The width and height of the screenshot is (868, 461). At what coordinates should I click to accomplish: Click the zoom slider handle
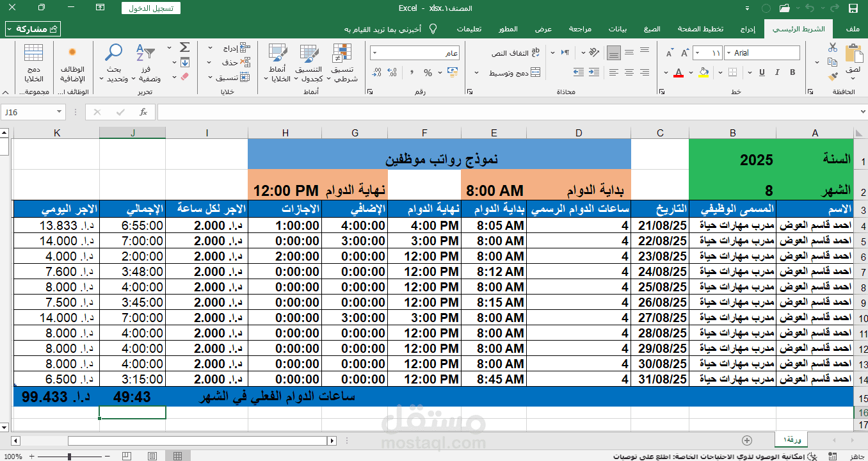[69, 457]
